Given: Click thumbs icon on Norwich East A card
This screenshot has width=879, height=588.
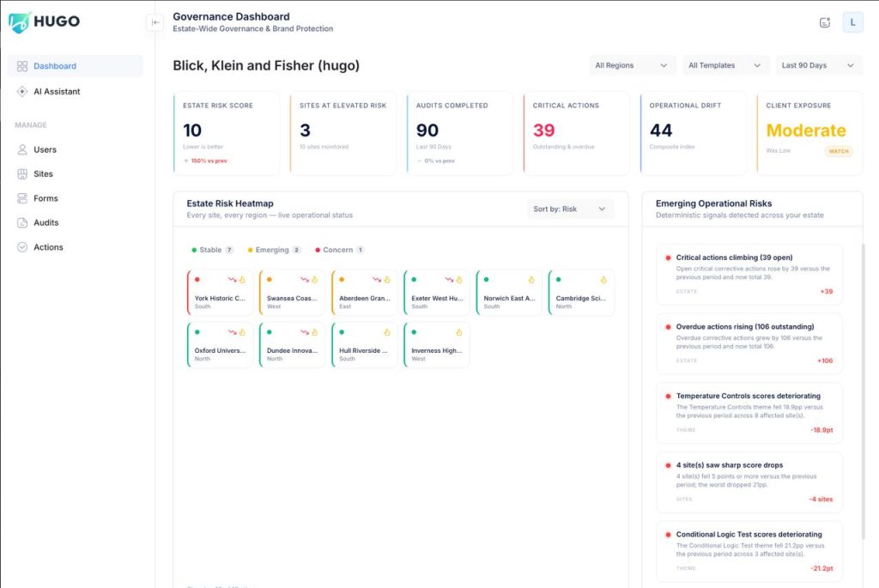Looking at the screenshot, I should 531,280.
